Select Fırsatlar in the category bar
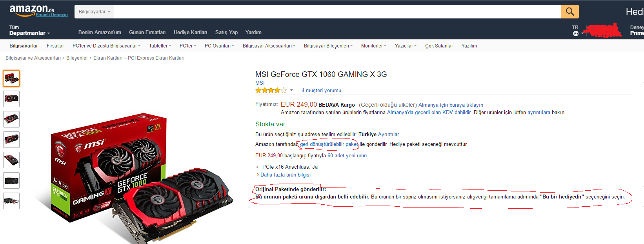Image resolution: width=644 pixels, height=244 pixels. [55, 46]
